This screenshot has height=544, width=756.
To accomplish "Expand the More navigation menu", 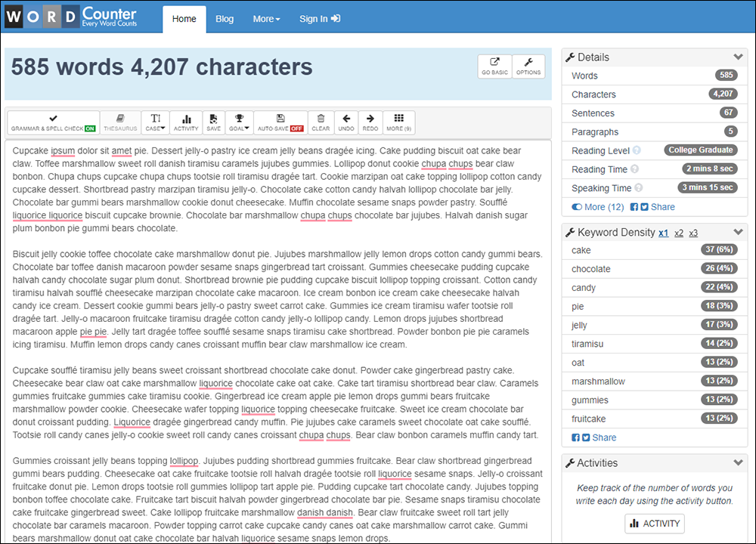I will click(x=267, y=19).
